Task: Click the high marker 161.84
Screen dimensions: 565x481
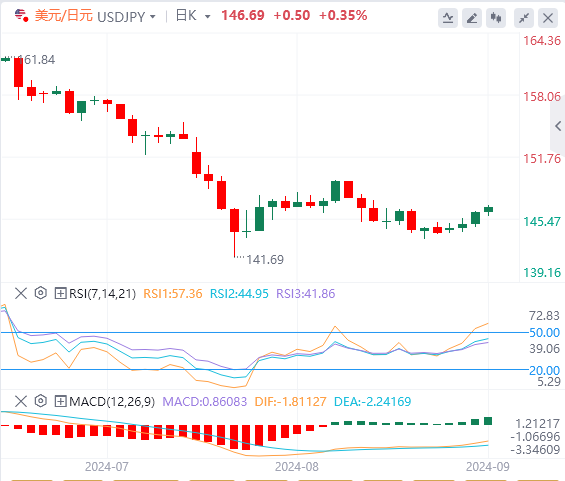Action: click(x=36, y=60)
